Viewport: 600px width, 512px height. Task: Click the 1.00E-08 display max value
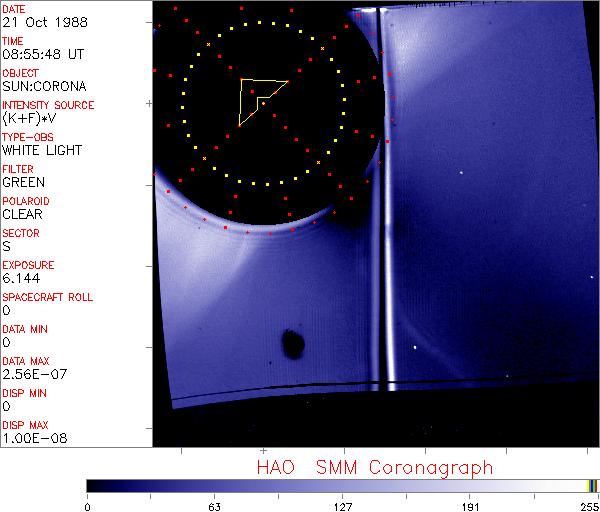(30, 438)
